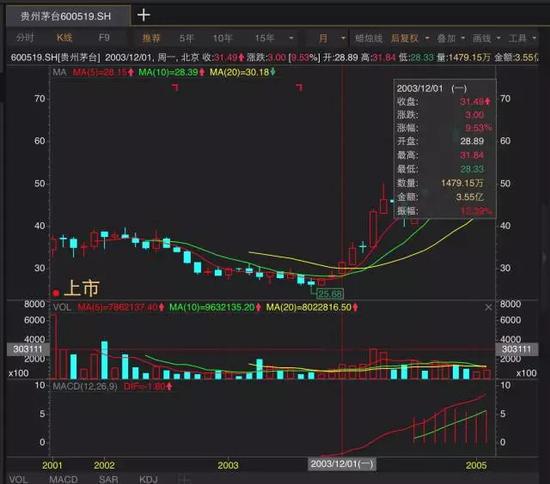This screenshot has width=550, height=484.
Task: Switch to the K线 view
Action: coord(64,38)
